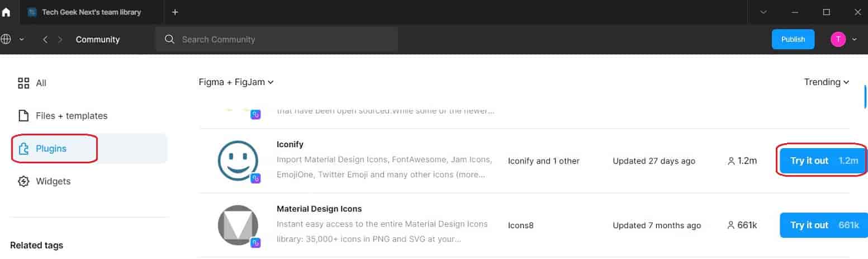
Task: Open the Trending sort dropdown
Action: pos(827,82)
